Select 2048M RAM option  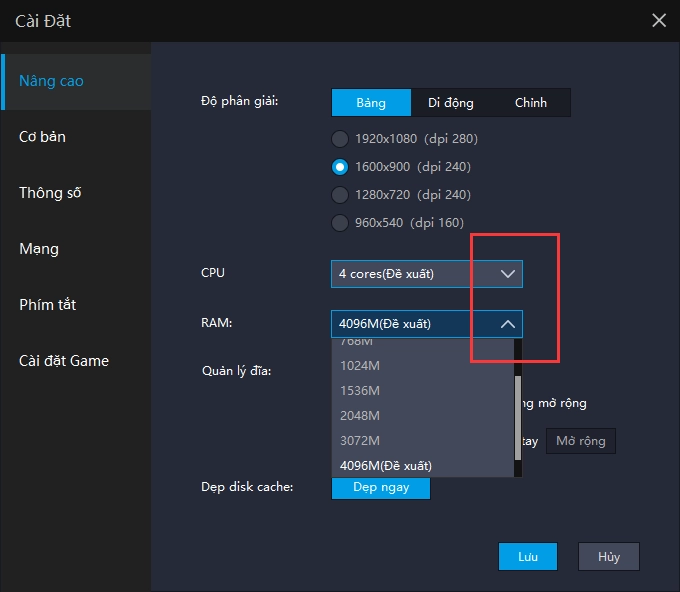[360, 415]
